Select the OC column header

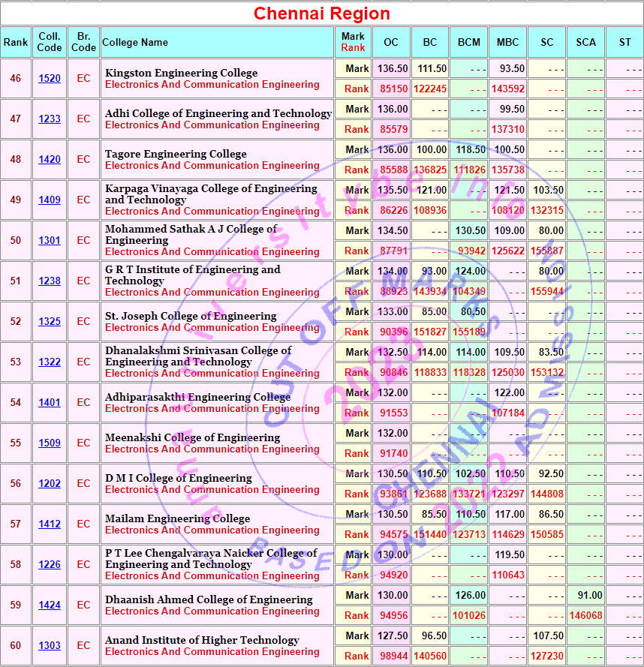pos(391,42)
